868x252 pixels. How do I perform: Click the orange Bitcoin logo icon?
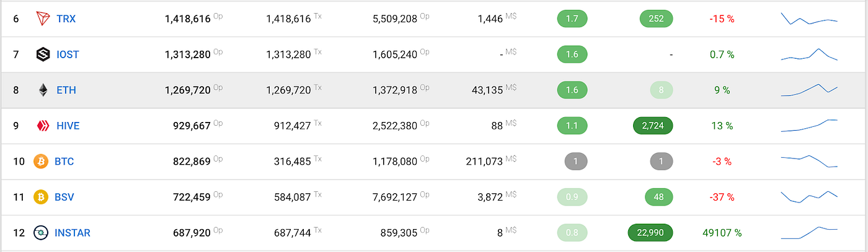(x=41, y=162)
